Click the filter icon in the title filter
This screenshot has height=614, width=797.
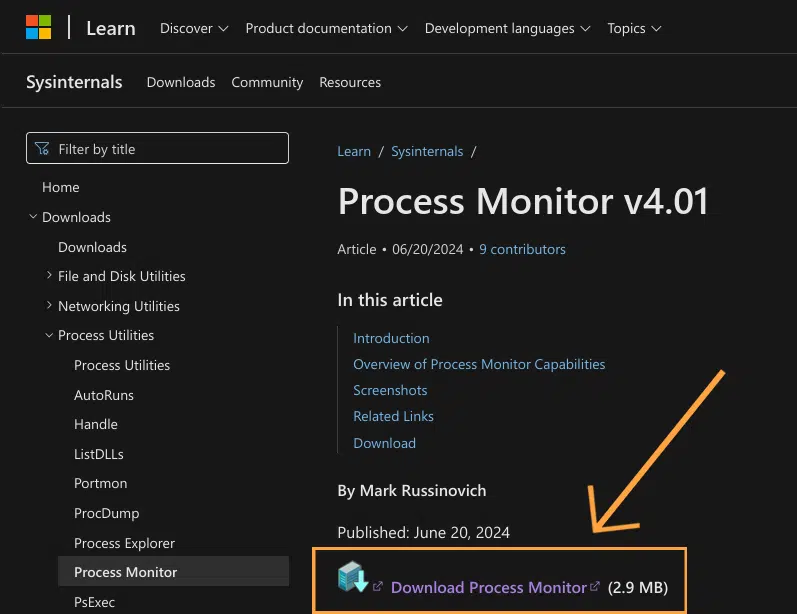(42, 149)
